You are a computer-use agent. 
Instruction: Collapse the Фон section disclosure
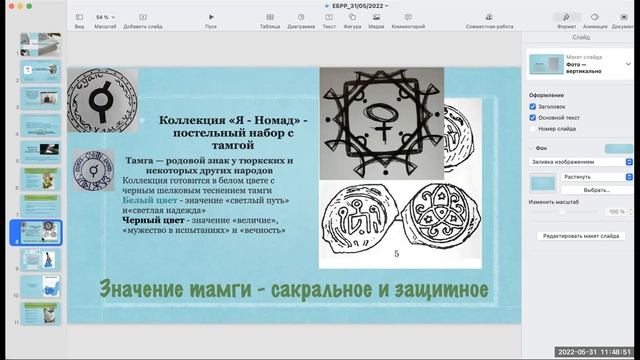coord(531,148)
